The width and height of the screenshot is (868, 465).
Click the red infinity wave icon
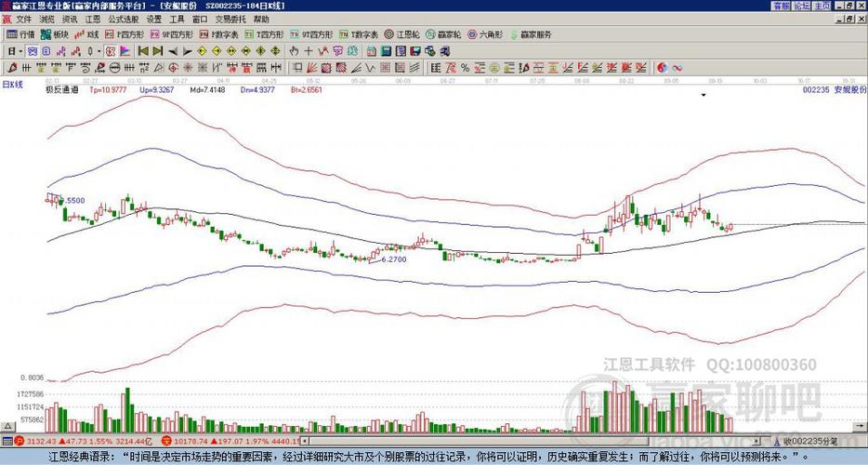pyautogui.click(x=677, y=68)
